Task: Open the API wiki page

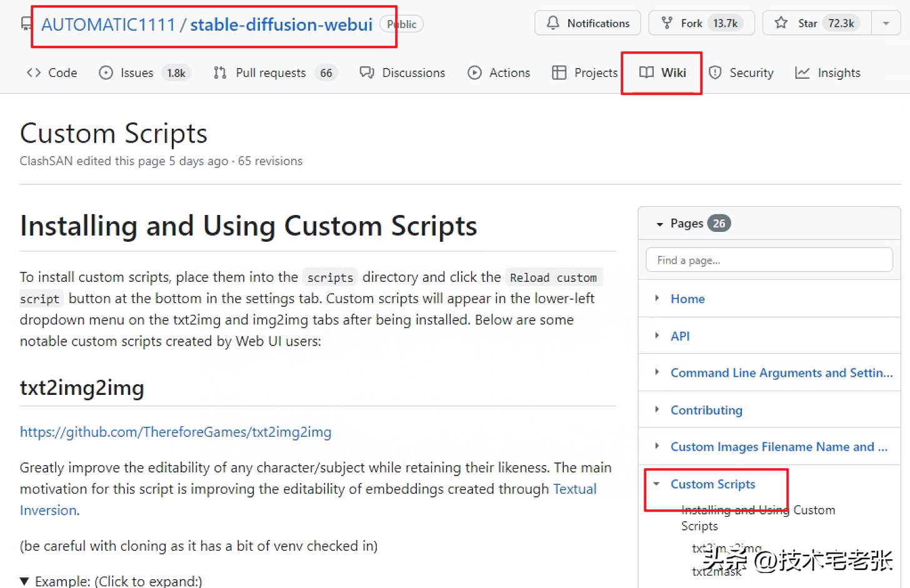Action: point(680,336)
